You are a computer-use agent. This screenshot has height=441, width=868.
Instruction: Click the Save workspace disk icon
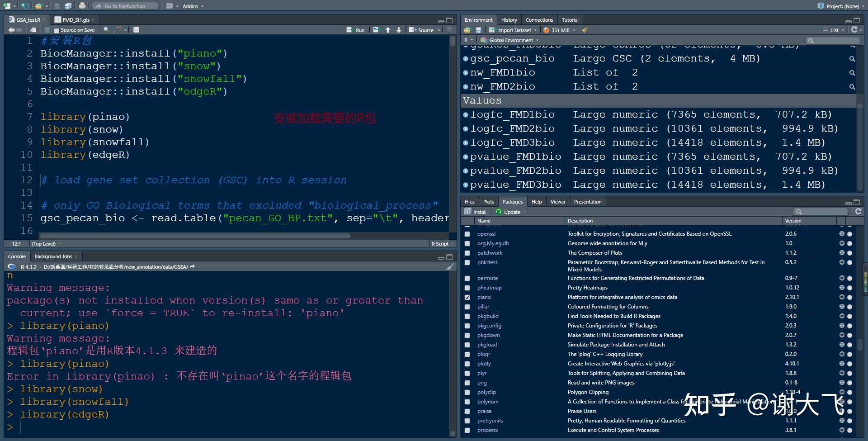point(478,30)
